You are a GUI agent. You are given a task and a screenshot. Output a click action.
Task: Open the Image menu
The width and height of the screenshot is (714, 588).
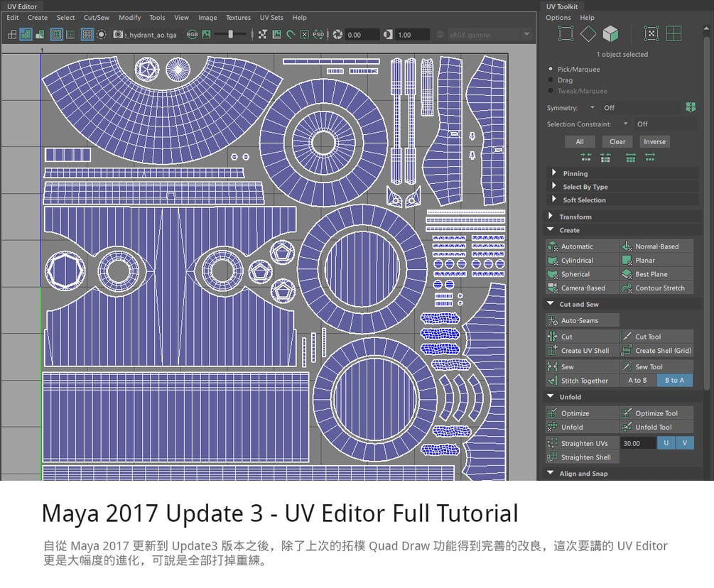pyautogui.click(x=207, y=17)
